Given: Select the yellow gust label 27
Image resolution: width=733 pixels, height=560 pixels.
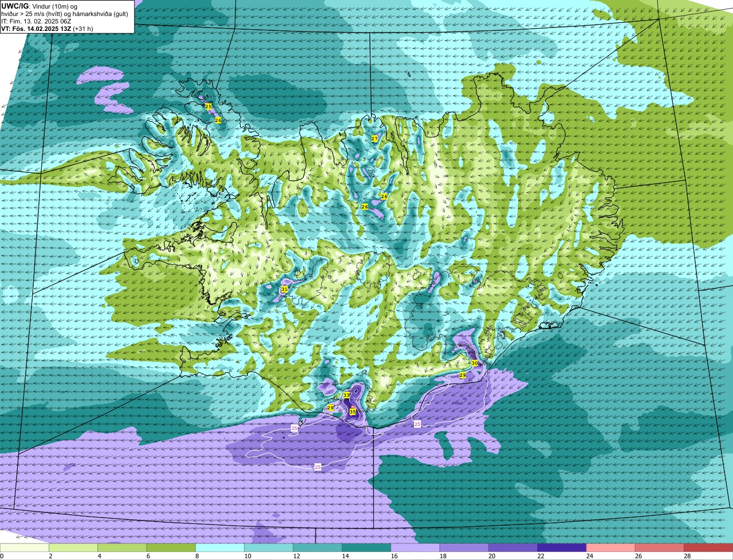Looking at the screenshot, I should (375, 139).
